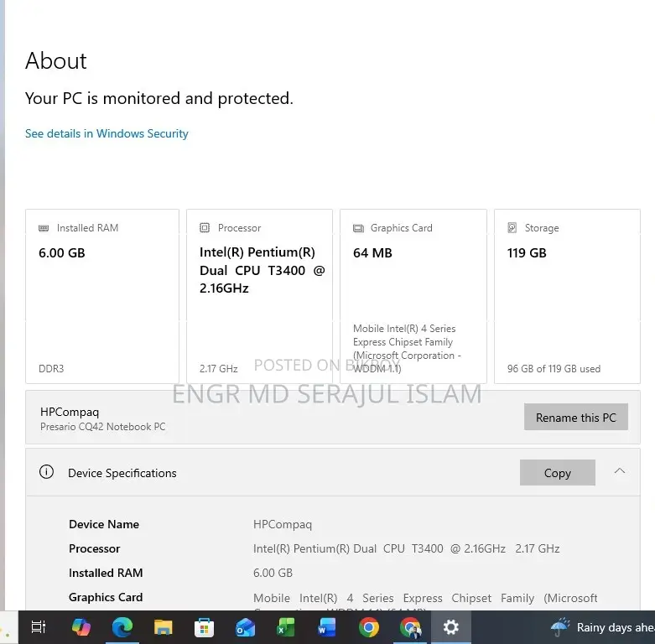The image size is (655, 644).
Task: Select the Intel Pentium T3400 processor card
Action: (259, 296)
